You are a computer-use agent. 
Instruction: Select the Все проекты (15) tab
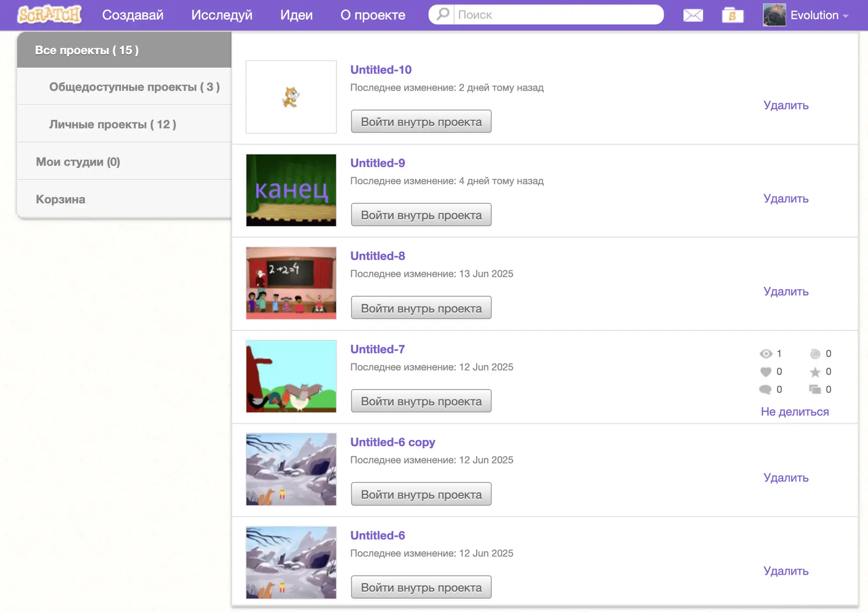pos(124,50)
